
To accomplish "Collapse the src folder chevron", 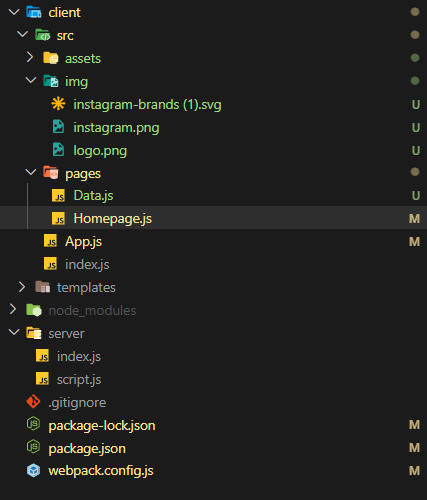I will coord(22,34).
